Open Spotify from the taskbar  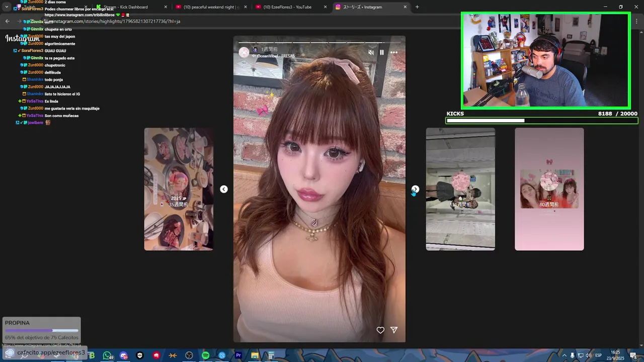pos(206,355)
